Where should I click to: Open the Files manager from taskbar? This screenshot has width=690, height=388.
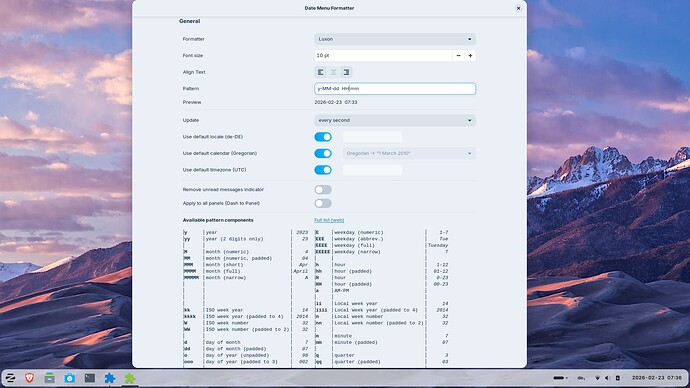click(49, 378)
